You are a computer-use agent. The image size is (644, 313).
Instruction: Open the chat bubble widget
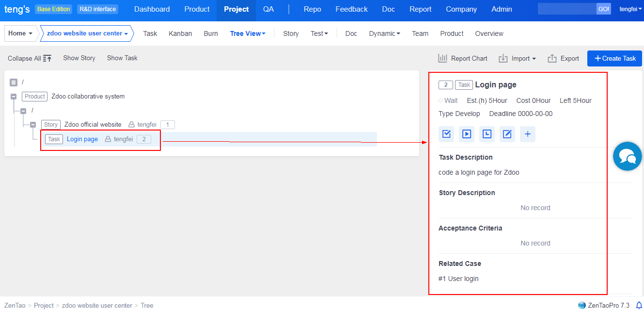point(627,156)
